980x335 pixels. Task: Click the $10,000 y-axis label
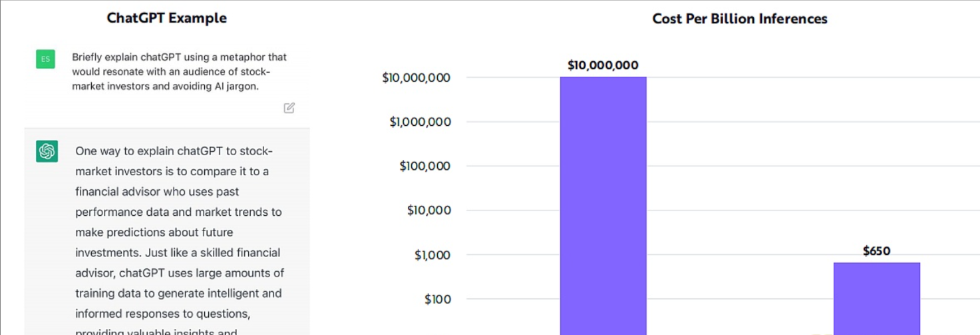coord(428,210)
